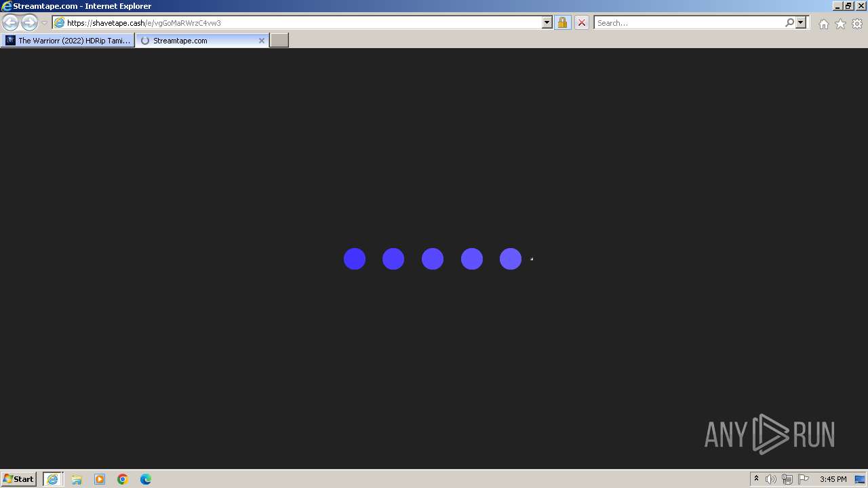Image resolution: width=868 pixels, height=488 pixels.
Task: Minimize the Internet Explorer window
Action: pos(837,6)
